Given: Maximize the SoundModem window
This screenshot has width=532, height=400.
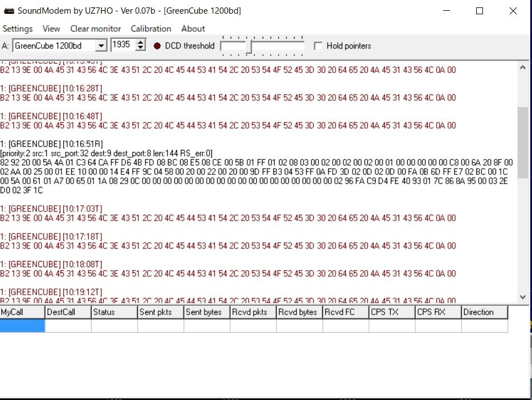Looking at the screenshot, I should (480, 11).
